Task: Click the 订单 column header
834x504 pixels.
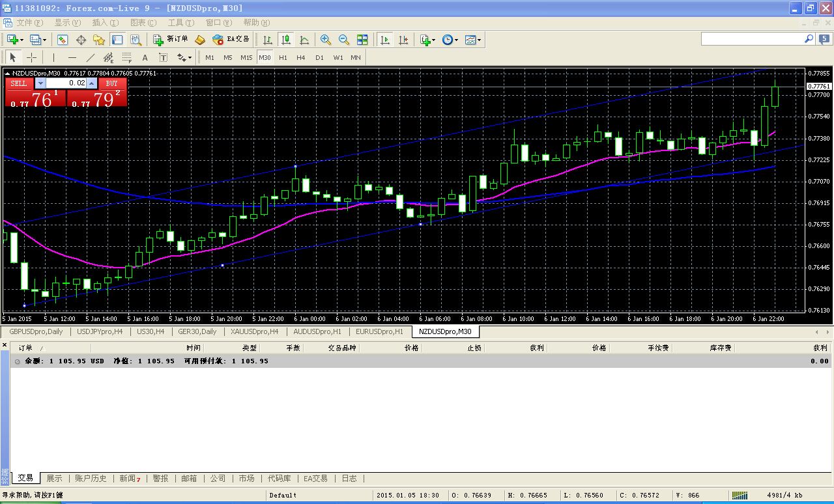Action: tap(25, 348)
